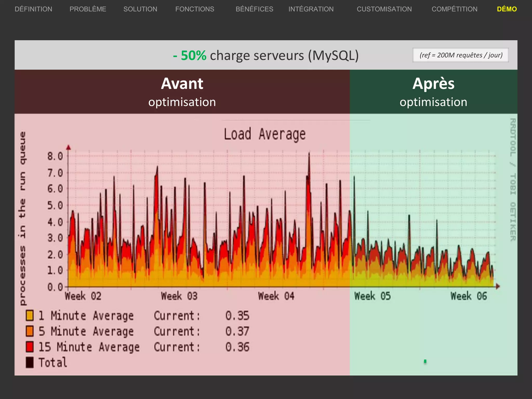Screen dimensions: 532x399
Task: Click the 0.0 y-axis value
Action: click(x=55, y=287)
